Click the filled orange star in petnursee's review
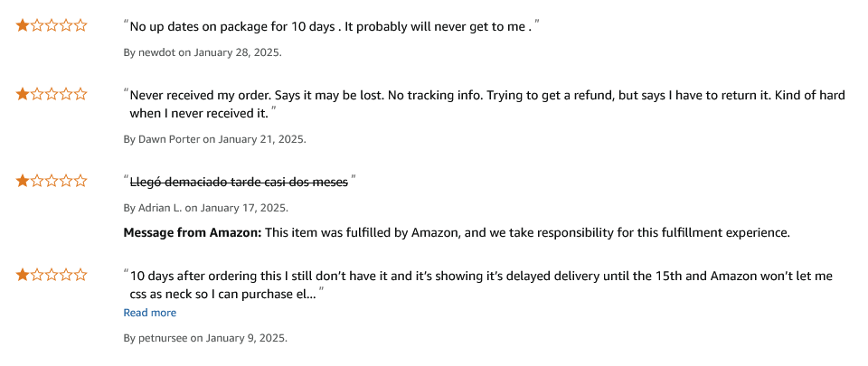The width and height of the screenshot is (868, 366). coord(23,274)
